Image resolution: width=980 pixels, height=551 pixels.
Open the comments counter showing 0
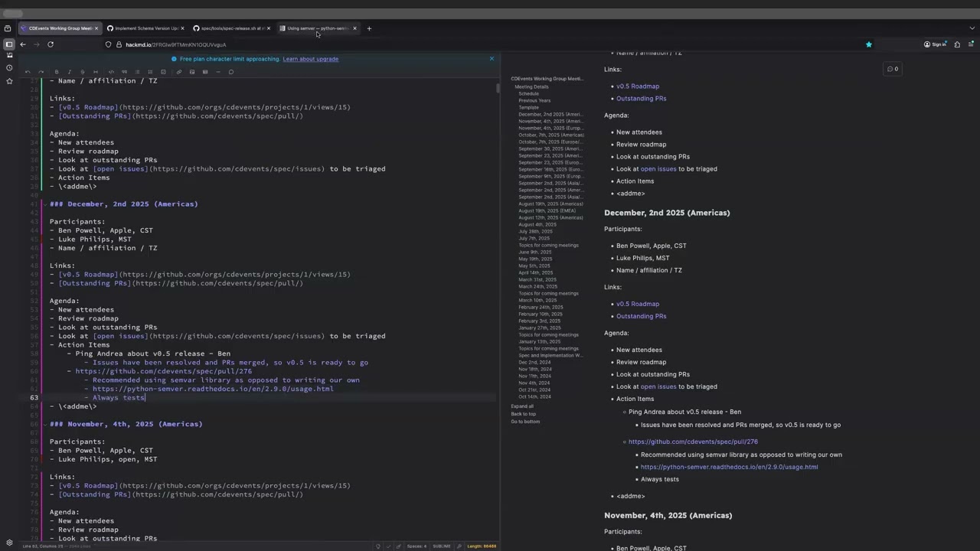pos(893,69)
